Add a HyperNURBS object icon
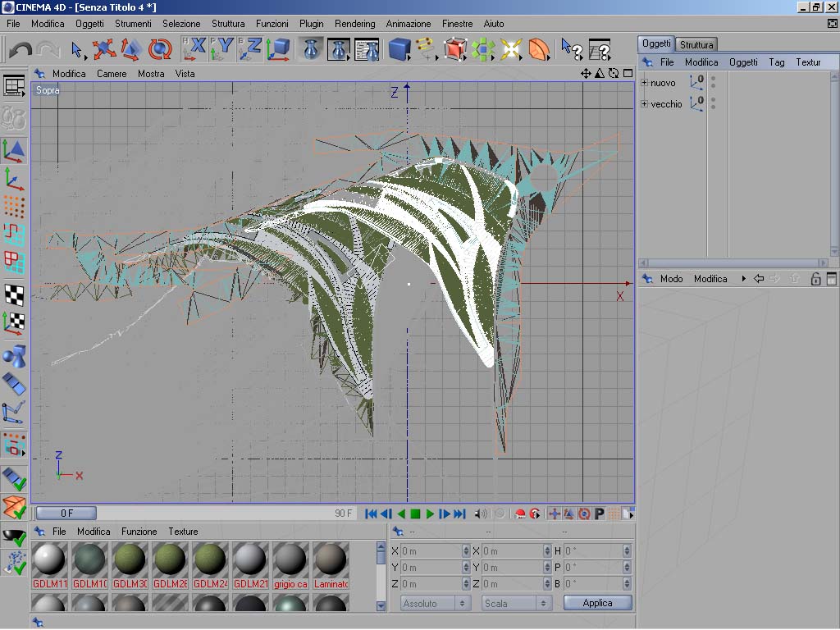This screenshot has height=630, width=840. point(454,49)
